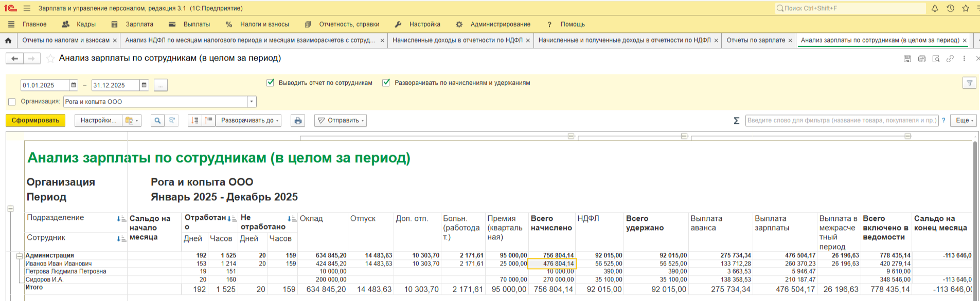Open the Зарплата menu section
The width and height of the screenshot is (980, 301).
[133, 24]
